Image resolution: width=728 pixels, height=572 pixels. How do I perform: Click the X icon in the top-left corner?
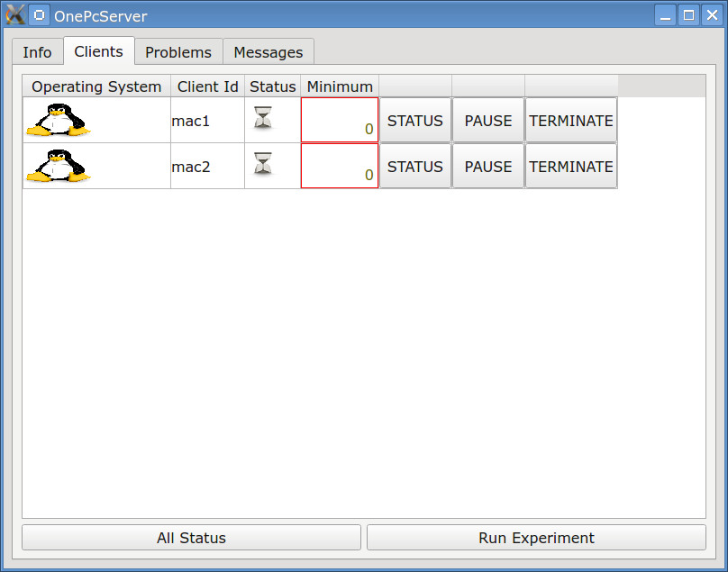click(14, 14)
